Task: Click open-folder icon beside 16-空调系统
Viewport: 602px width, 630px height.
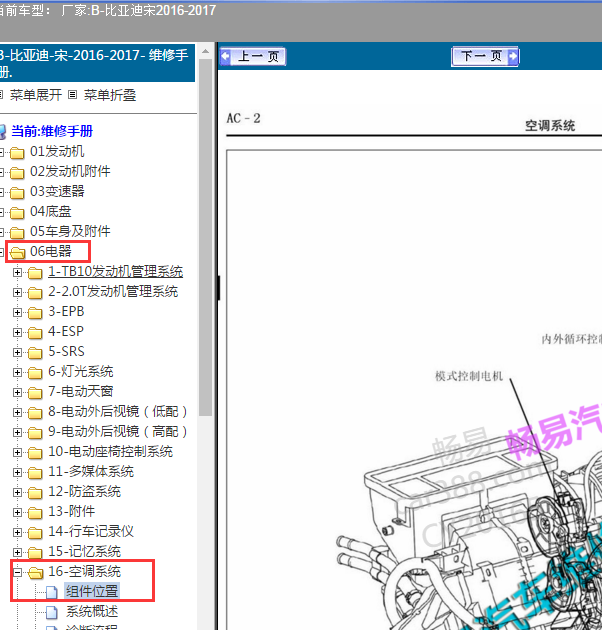Action: (35, 573)
